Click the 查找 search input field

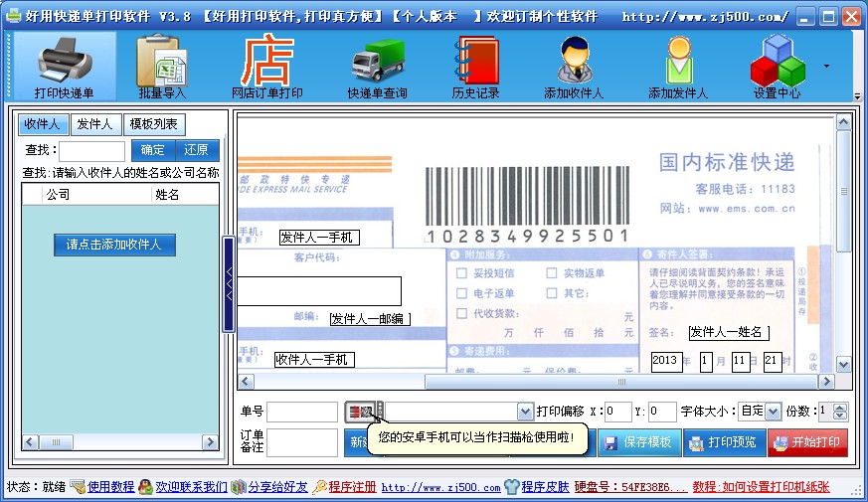click(91, 150)
